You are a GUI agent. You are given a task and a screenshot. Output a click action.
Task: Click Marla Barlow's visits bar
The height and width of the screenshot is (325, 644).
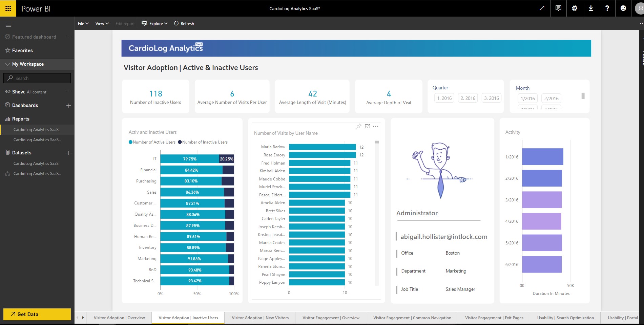click(x=322, y=147)
